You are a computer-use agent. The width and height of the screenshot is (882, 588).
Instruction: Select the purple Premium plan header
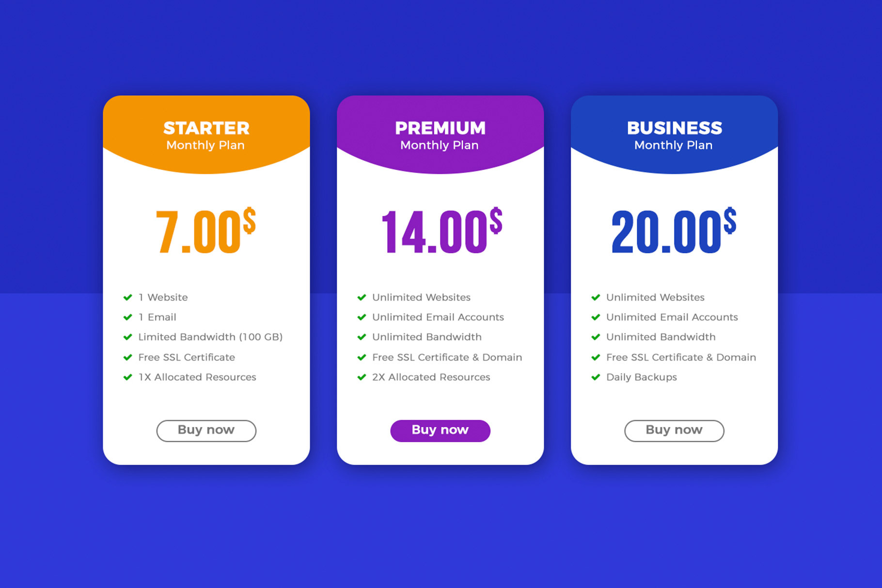tap(440, 134)
